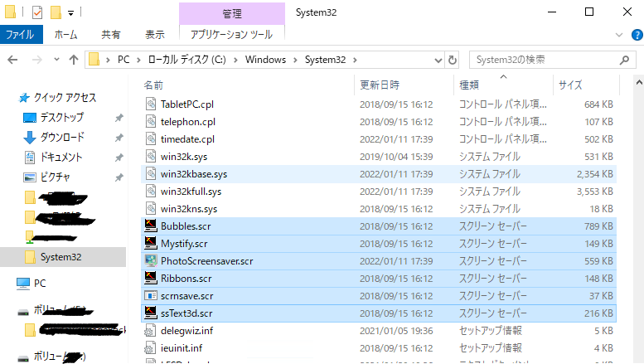Select ダウンロード in quick access
644x364 pixels.
pos(62,137)
